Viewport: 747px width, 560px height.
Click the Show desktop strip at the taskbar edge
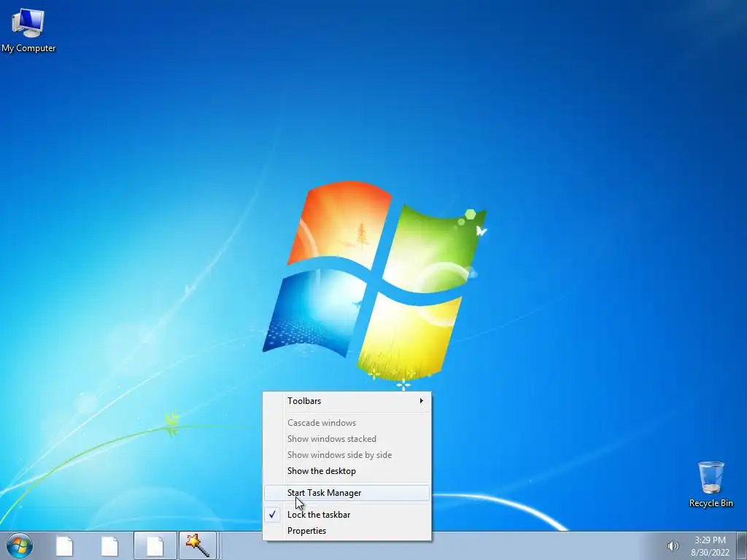[x=742, y=546]
